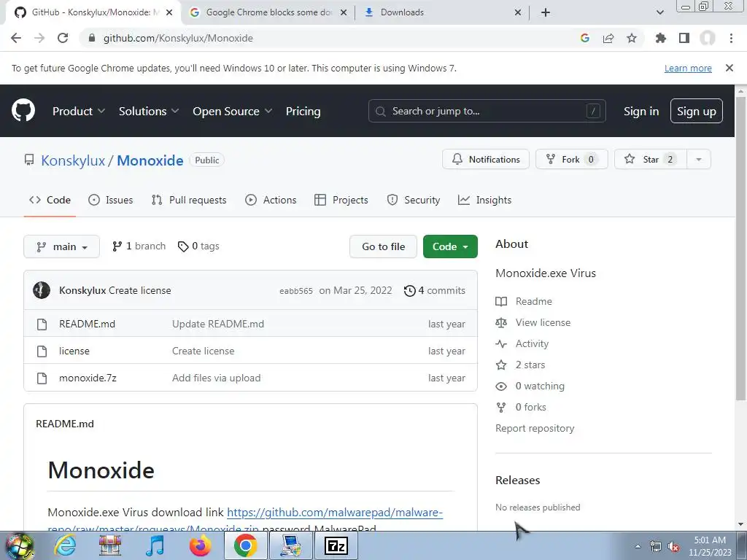This screenshot has height=560, width=747.
Task: Show hidden tray icons arrow
Action: pos(638,547)
